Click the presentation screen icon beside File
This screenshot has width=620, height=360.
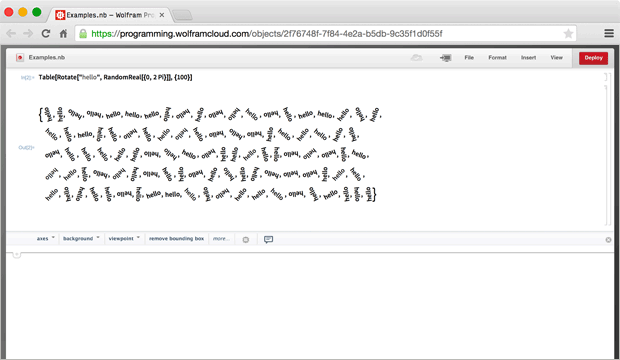[x=446, y=58]
